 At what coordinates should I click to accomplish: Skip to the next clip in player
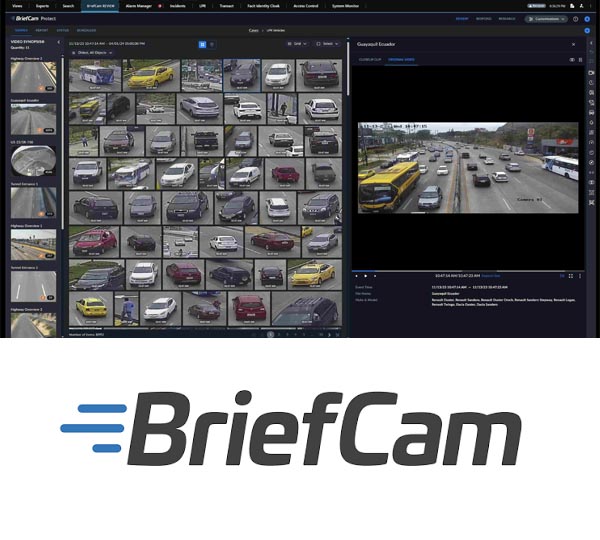click(375, 276)
